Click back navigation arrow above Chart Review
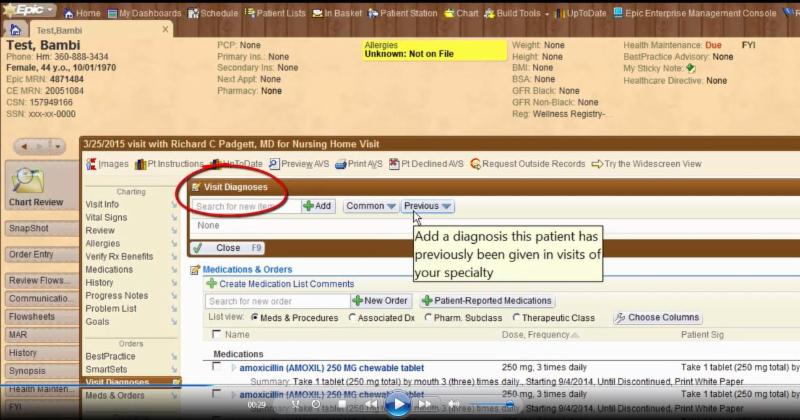 pos(24,147)
